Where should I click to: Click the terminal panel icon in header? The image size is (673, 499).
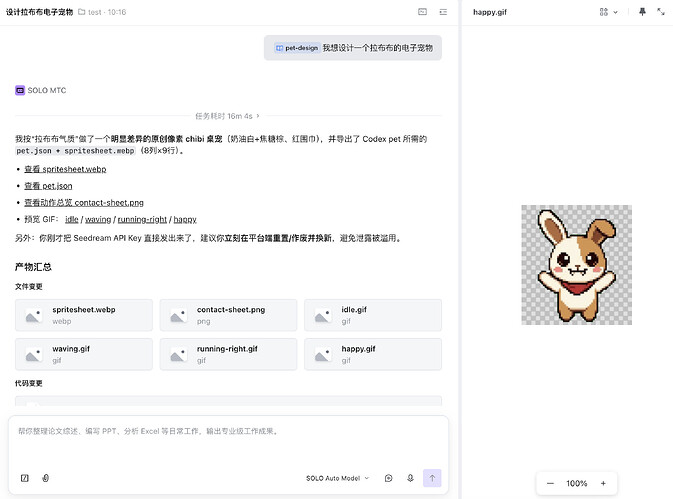pos(422,12)
